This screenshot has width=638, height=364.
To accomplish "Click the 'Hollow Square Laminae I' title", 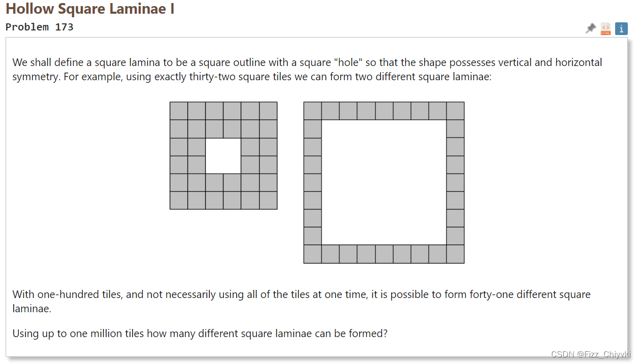I will click(90, 9).
